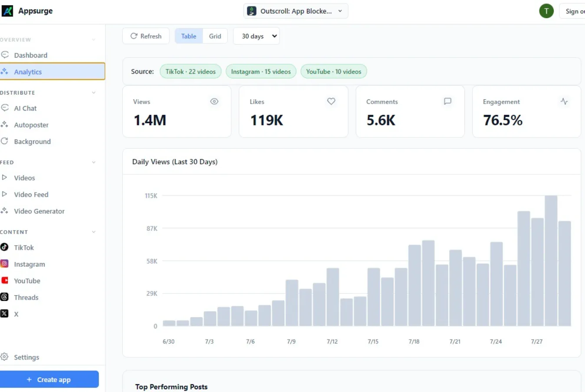This screenshot has height=392, width=585.
Task: Click the Analytics sparkle icon
Action: (4, 72)
